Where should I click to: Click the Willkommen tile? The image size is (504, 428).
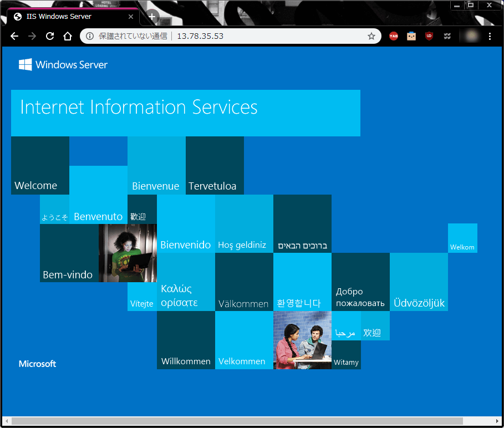pyautogui.click(x=186, y=340)
